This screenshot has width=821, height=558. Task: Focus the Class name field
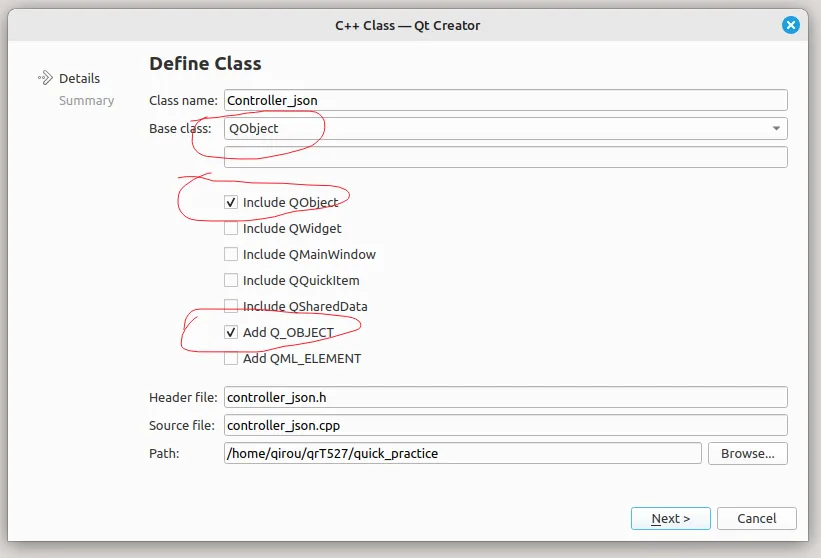[506, 100]
